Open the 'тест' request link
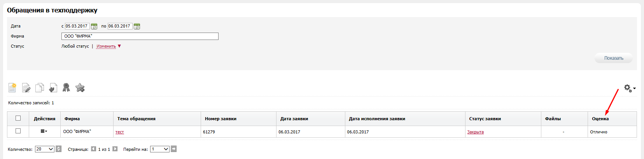 click(120, 132)
